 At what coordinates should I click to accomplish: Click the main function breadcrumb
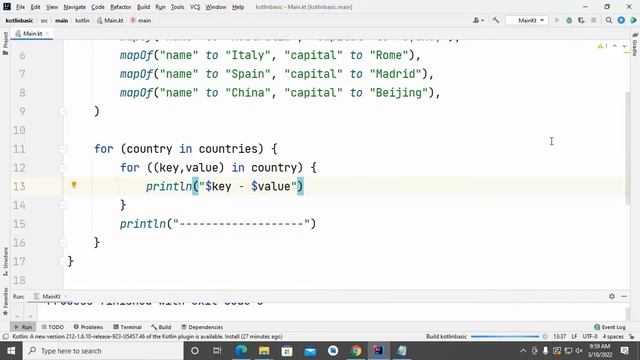140,20
